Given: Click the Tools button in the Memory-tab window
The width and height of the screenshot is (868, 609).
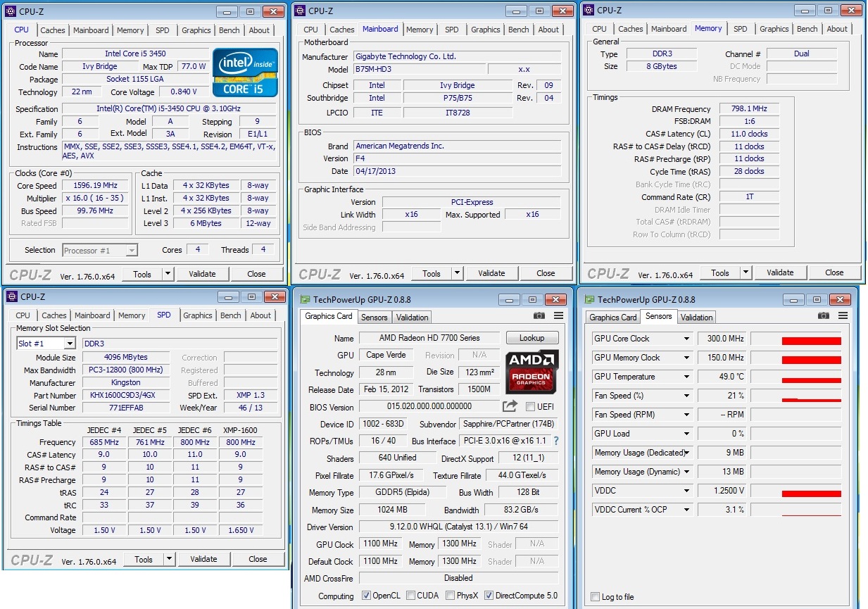Looking at the screenshot, I should pyautogui.click(x=720, y=272).
